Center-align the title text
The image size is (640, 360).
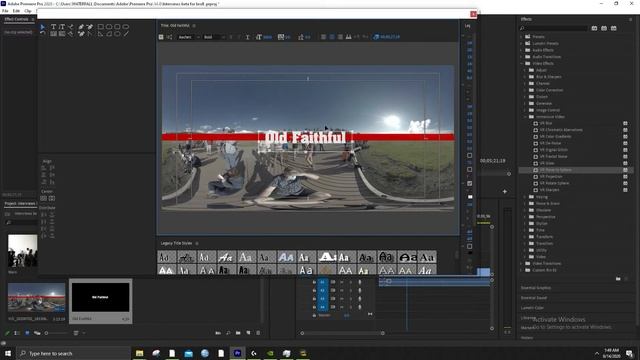point(332,37)
